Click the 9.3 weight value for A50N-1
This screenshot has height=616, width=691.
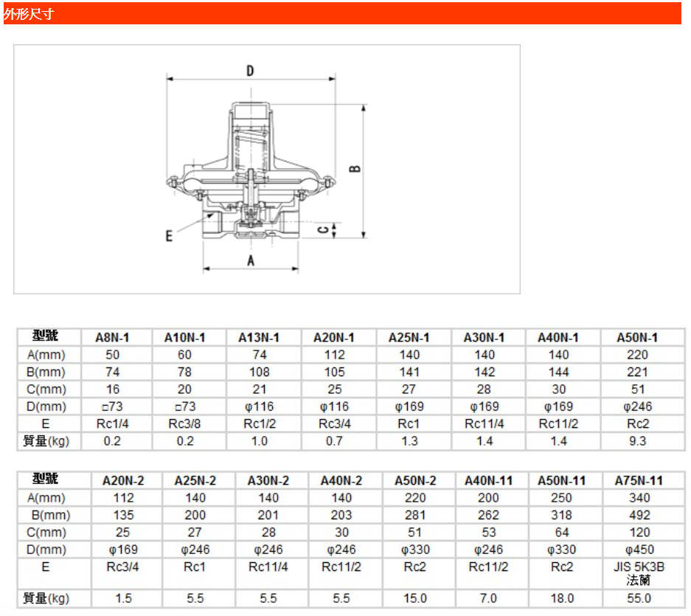click(637, 440)
